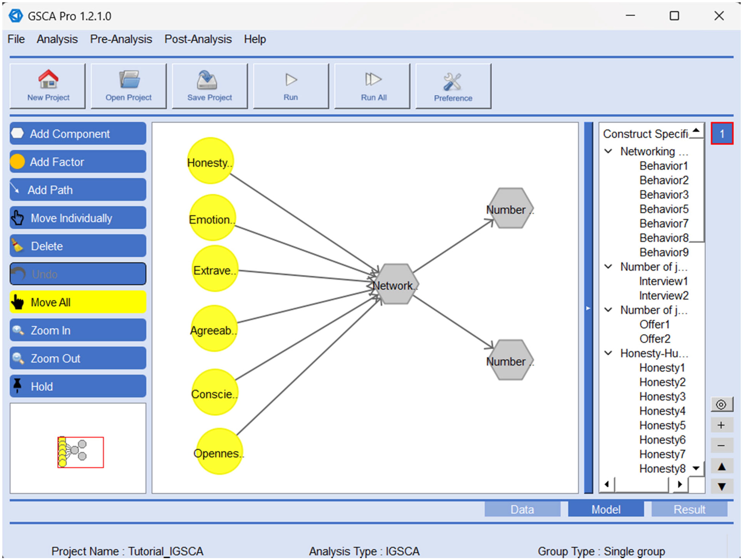
Task: Open the Pre-Analysis menu
Action: 121,39
